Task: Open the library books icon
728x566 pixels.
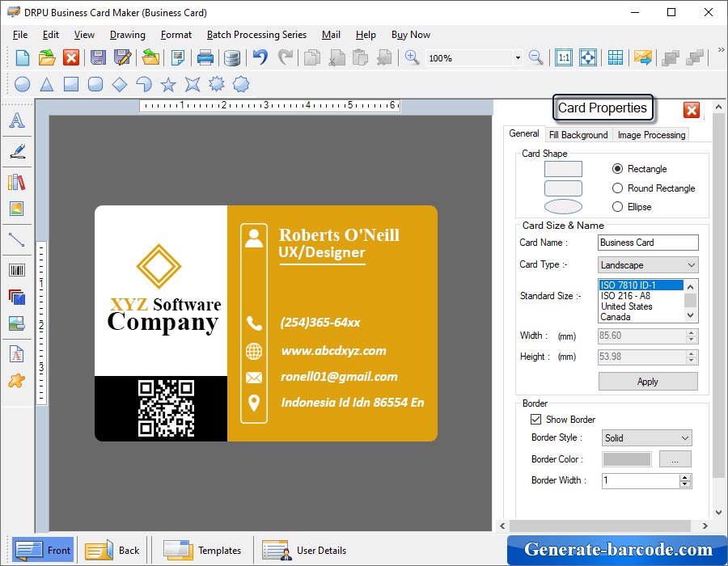Action: pyautogui.click(x=17, y=182)
